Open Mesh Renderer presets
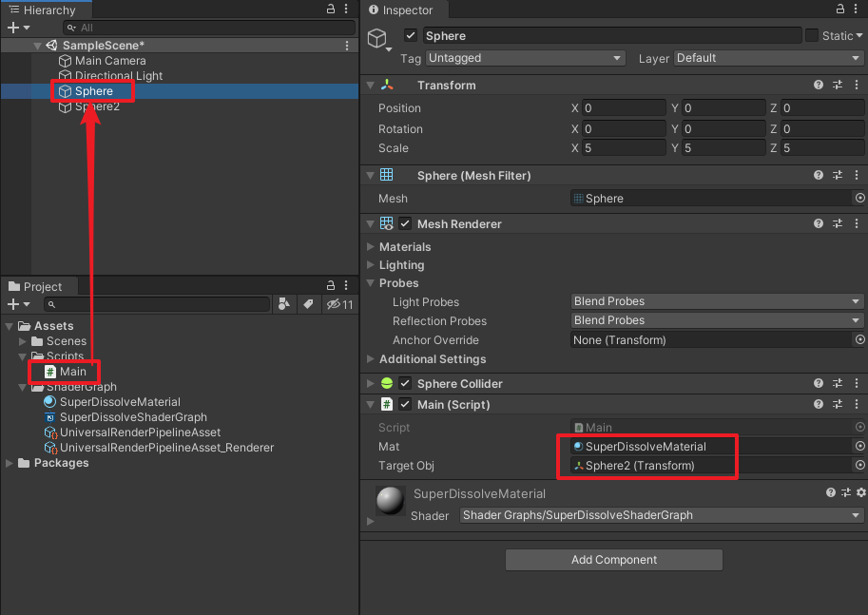The width and height of the screenshot is (868, 615). click(838, 223)
